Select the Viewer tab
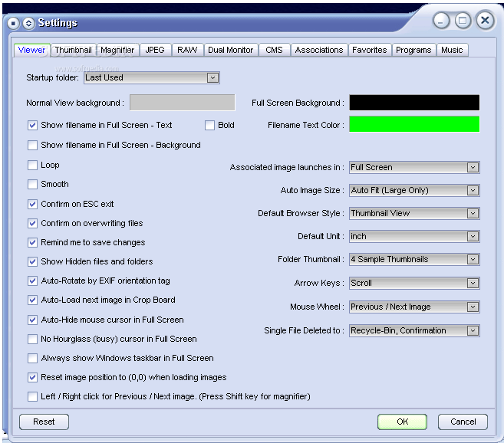504x443 pixels. tap(31, 50)
